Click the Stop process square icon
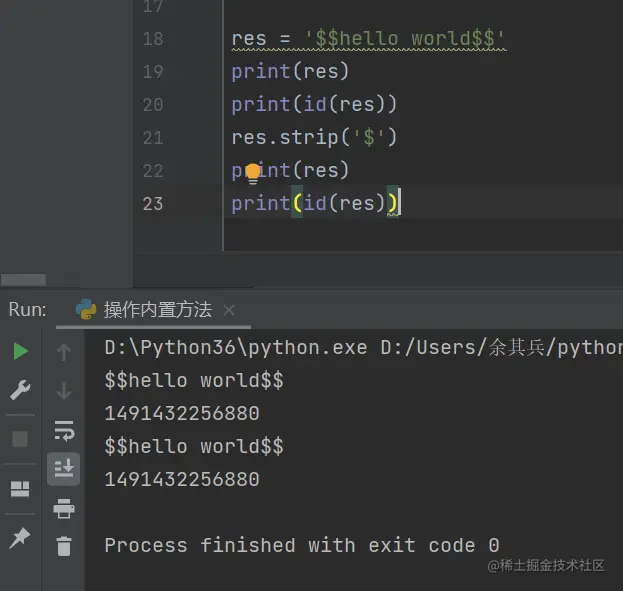623x591 pixels. 20,439
